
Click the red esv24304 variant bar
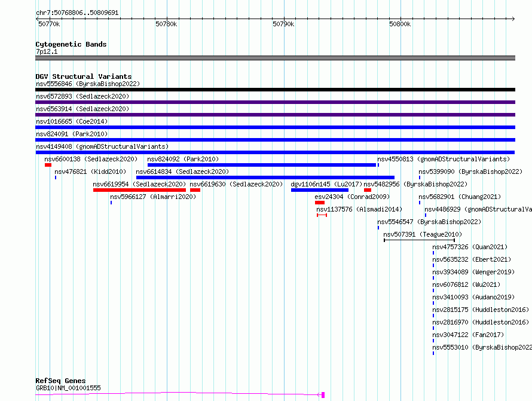[320, 203]
